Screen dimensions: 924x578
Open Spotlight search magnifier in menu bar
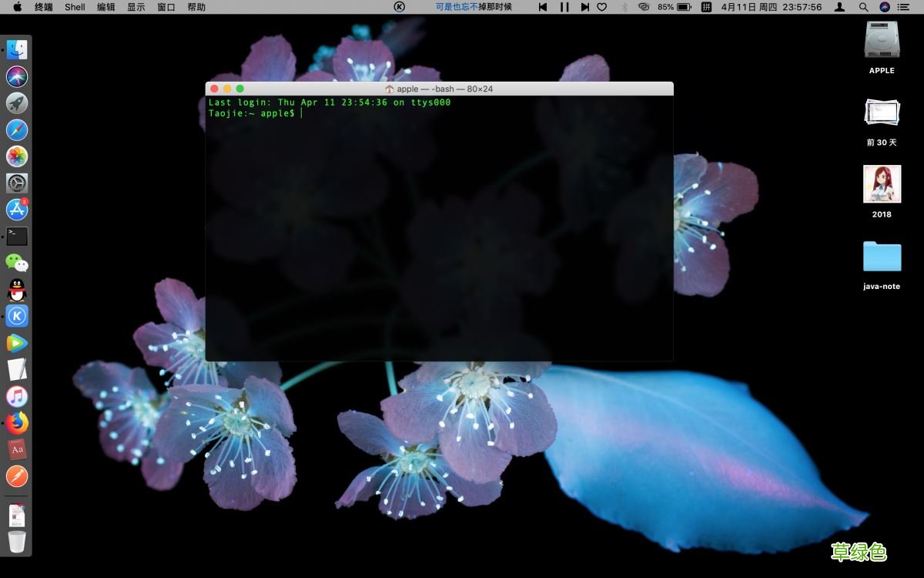(863, 7)
